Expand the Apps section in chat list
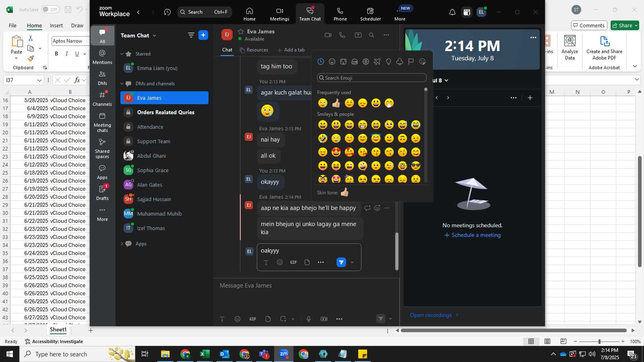Viewport: 644px width, 362px height. tap(122, 244)
